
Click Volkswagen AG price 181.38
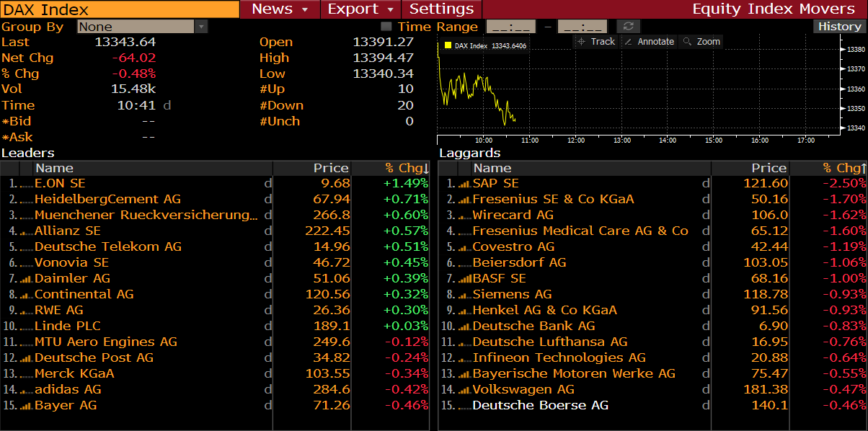pyautogui.click(x=766, y=390)
